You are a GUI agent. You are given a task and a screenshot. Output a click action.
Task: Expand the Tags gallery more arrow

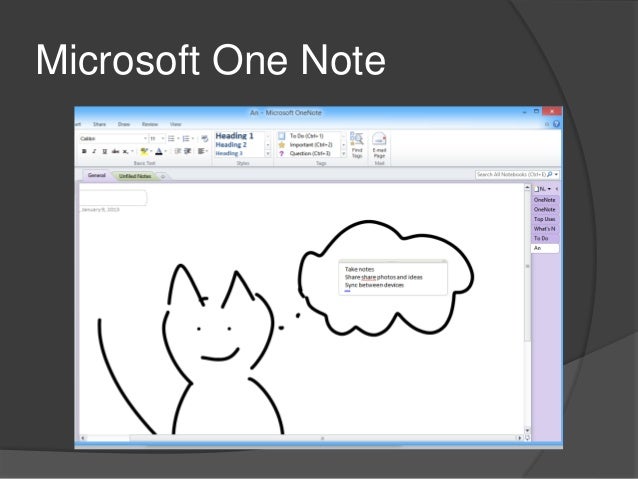(343, 153)
